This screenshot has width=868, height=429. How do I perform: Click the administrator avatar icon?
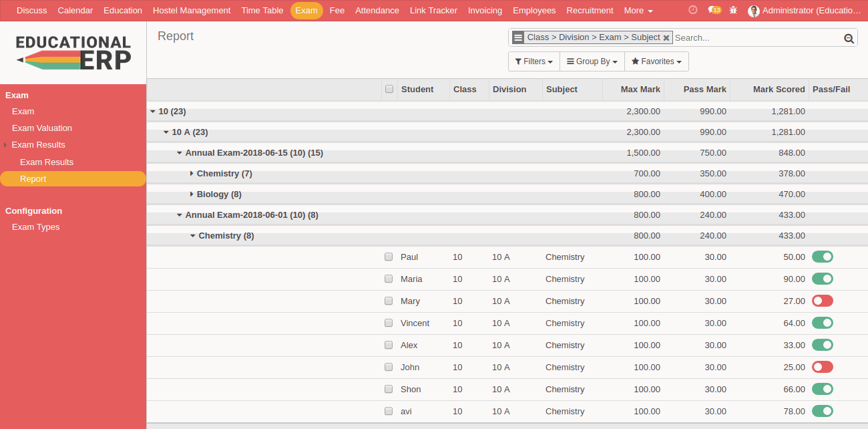(753, 11)
